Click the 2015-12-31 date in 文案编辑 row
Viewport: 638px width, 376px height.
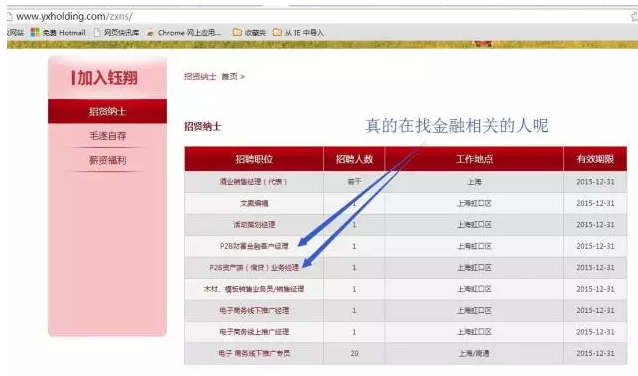595,203
